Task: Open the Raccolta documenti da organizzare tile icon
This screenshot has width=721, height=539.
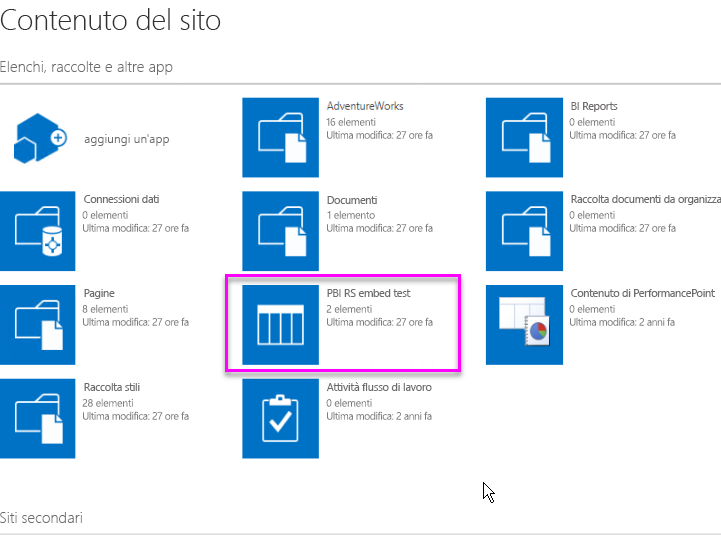Action: pyautogui.click(x=524, y=231)
